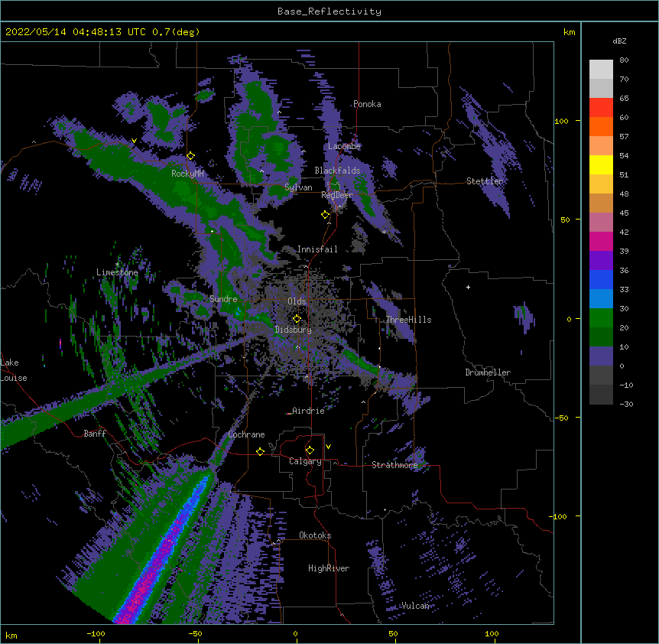This screenshot has height=644, width=659.
Task: Click the ThreeHills label
Action: pos(408,320)
